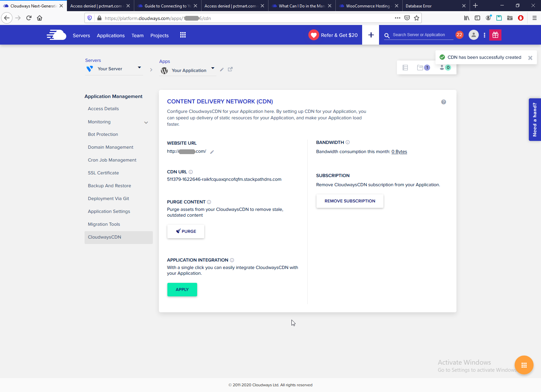
Task: Open Deployment Via Git in sidebar
Action: click(x=109, y=199)
